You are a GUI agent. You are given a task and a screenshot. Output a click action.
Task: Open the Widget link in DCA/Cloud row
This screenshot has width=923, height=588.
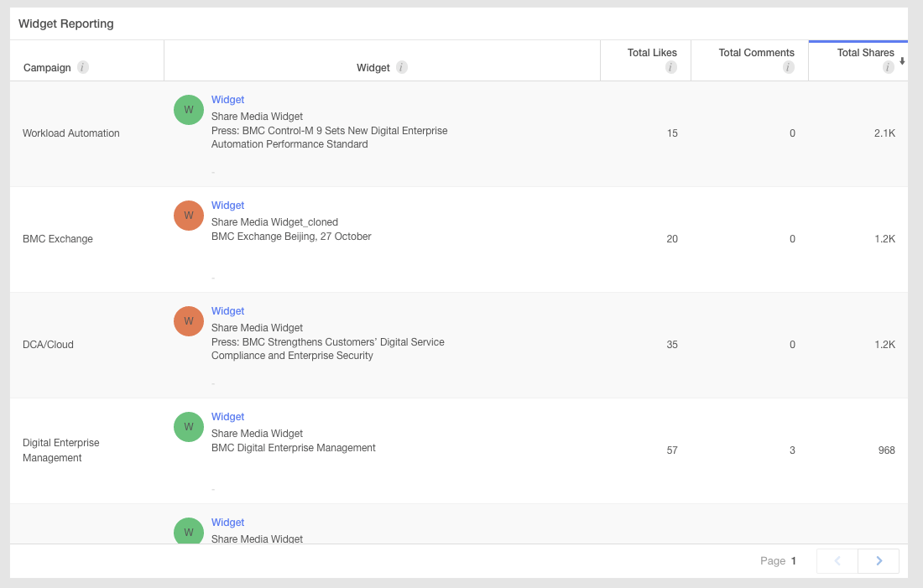227,310
